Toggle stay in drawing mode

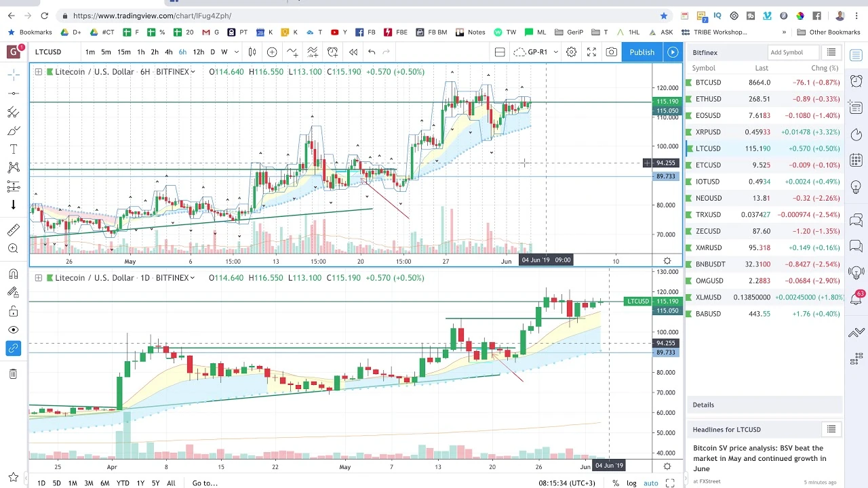[x=13, y=292]
